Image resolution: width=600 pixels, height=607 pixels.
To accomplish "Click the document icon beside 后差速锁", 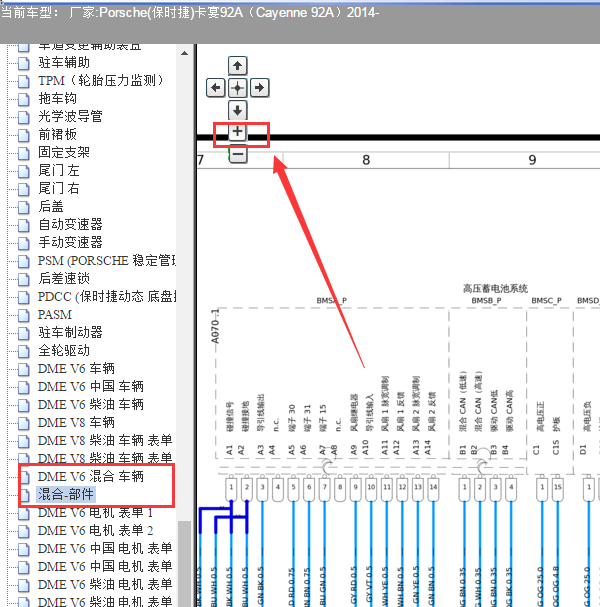I will pyautogui.click(x=24, y=279).
